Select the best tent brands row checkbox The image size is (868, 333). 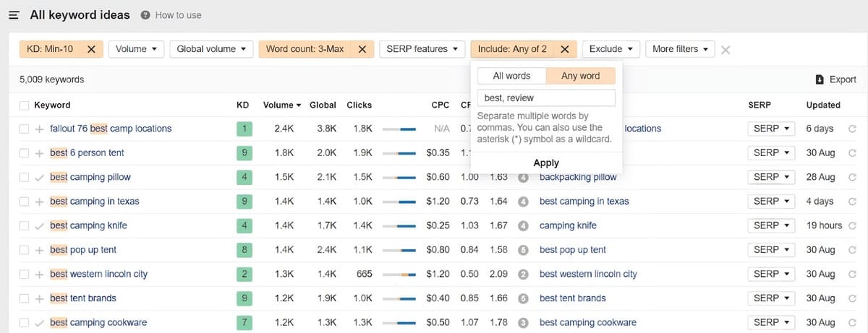(x=25, y=298)
